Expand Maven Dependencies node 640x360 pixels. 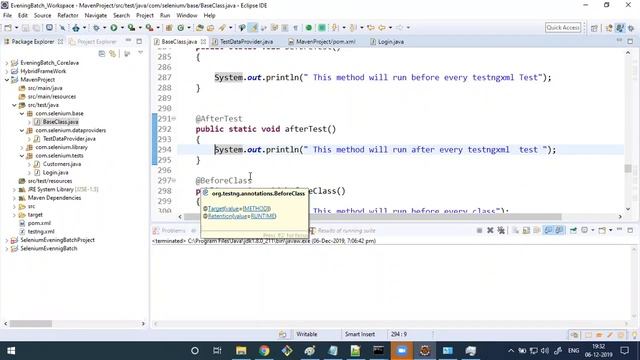tap(14, 198)
